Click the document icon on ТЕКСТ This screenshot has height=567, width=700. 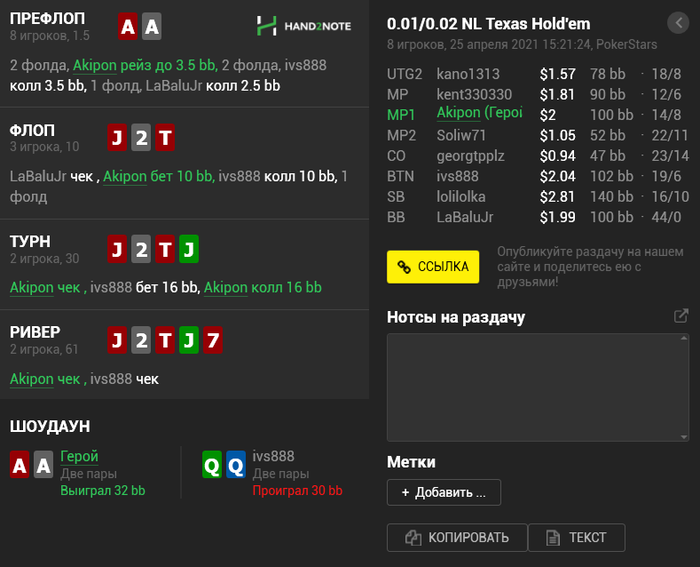point(553,538)
